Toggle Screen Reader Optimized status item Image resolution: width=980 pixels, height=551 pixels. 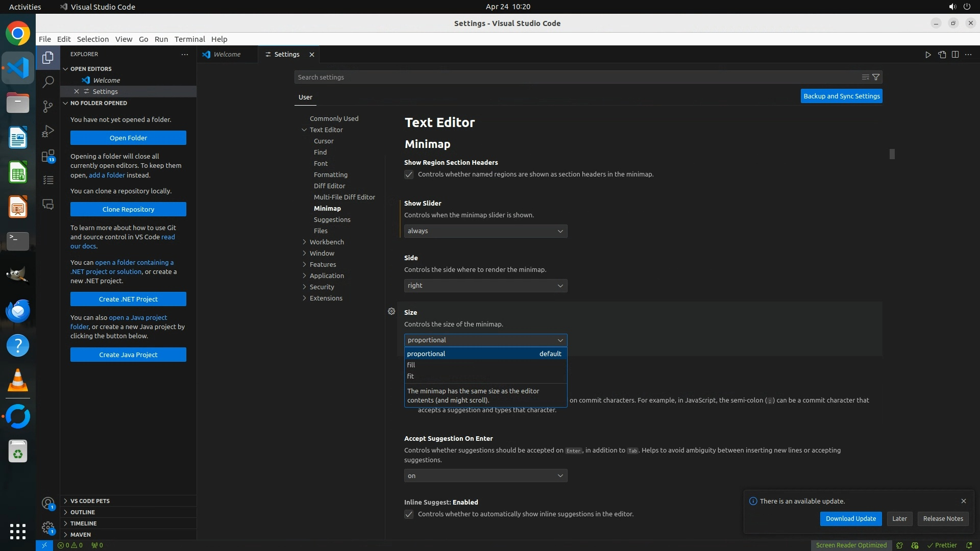tap(851, 545)
